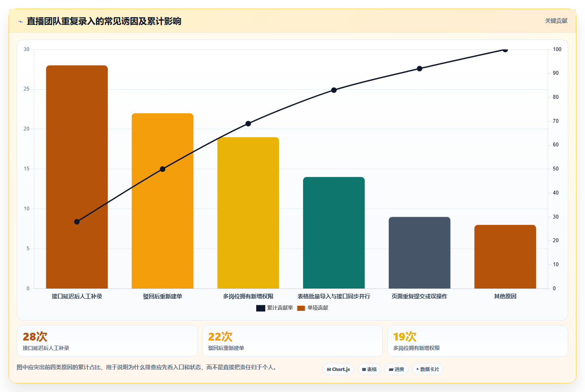Click the x-axis label 驳回后重新建单
Image resolution: width=585 pixels, height=392 pixels.
coord(163,296)
